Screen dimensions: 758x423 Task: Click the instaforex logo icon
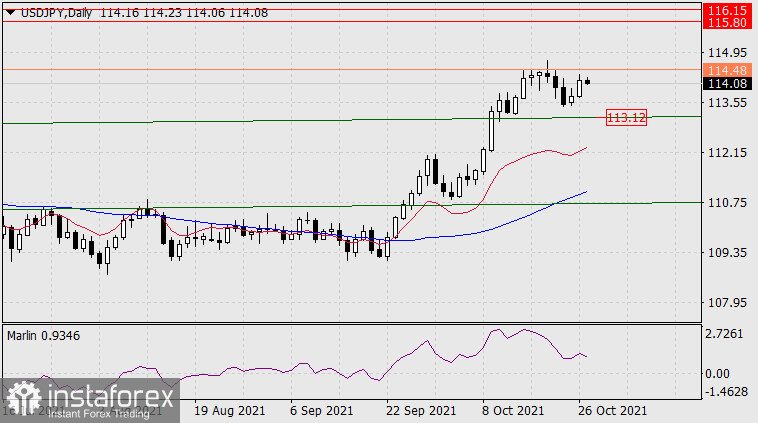tap(18, 399)
